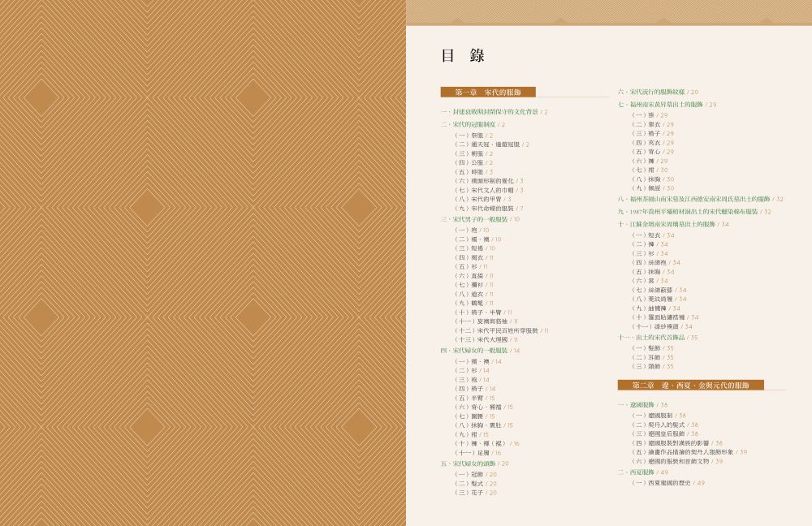Open section 一、遼國服飾 / 38

pyautogui.click(x=642, y=405)
